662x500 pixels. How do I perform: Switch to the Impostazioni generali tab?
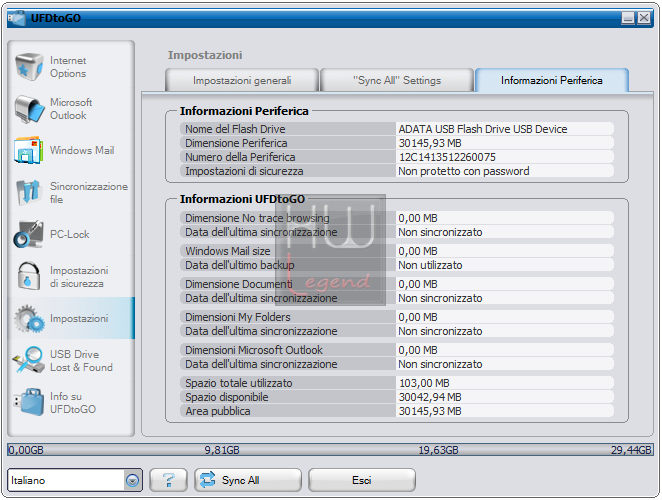click(242, 80)
